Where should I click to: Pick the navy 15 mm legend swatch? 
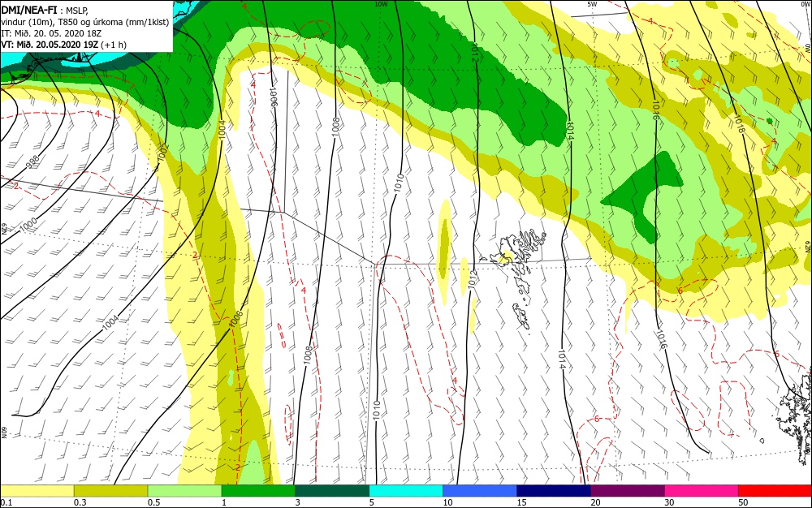pyautogui.click(x=554, y=491)
